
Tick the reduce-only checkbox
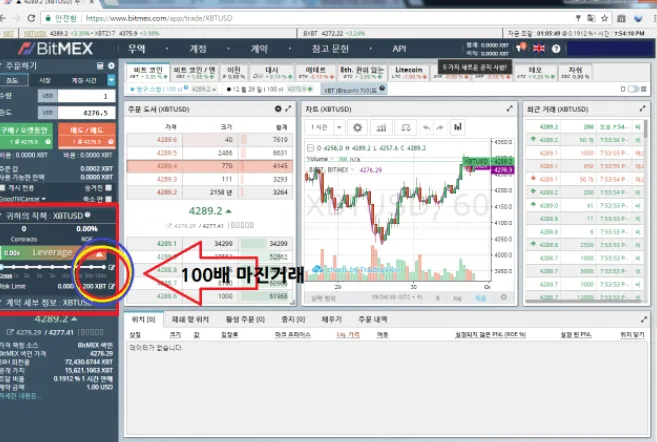(x=109, y=199)
